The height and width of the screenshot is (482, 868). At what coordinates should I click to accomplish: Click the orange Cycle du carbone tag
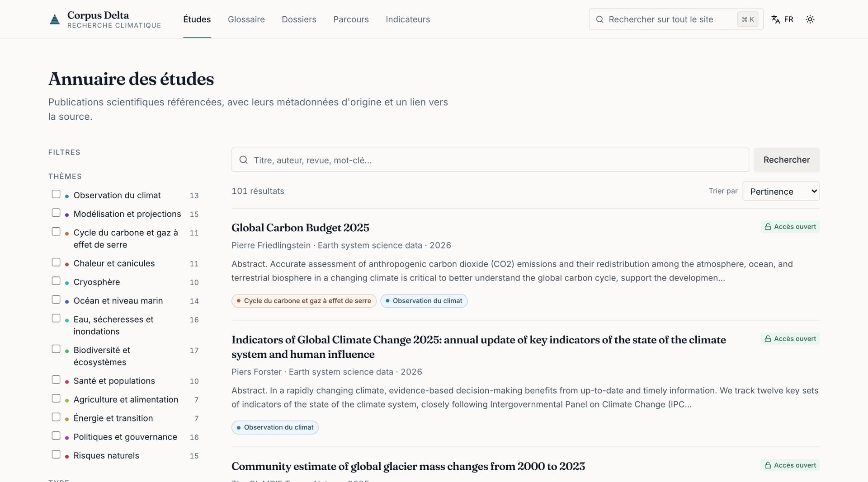304,301
